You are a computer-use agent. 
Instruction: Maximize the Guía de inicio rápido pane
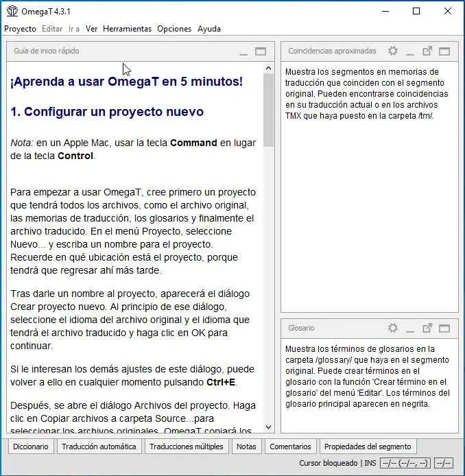[261, 51]
